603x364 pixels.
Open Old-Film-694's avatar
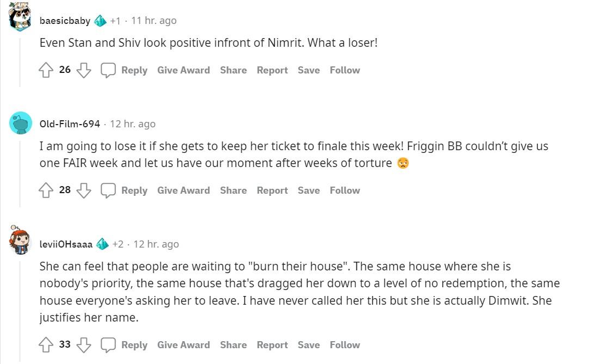tap(21, 124)
